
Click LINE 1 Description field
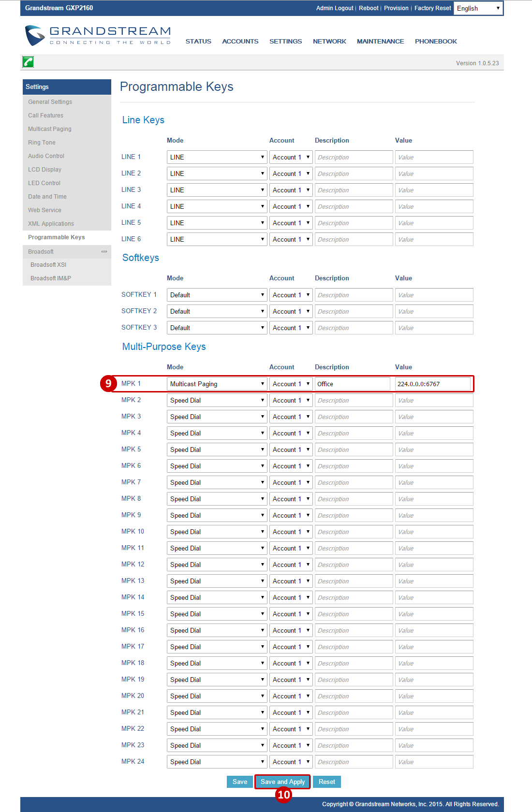[x=354, y=157]
